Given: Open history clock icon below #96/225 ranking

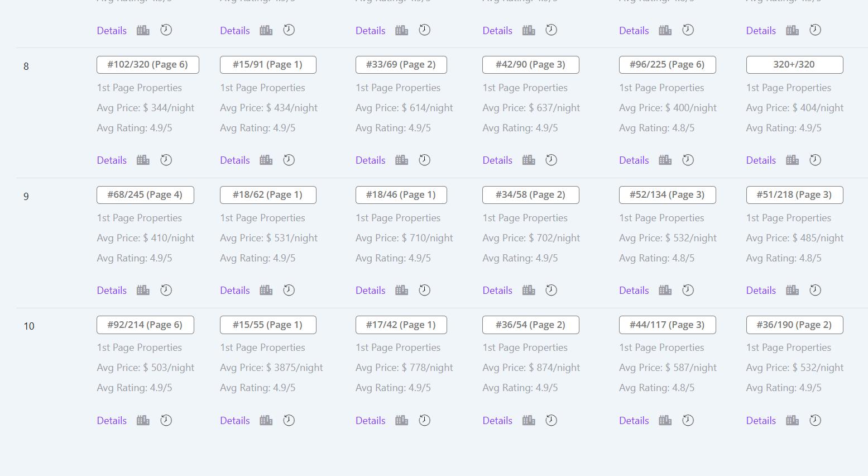Looking at the screenshot, I should (688, 160).
